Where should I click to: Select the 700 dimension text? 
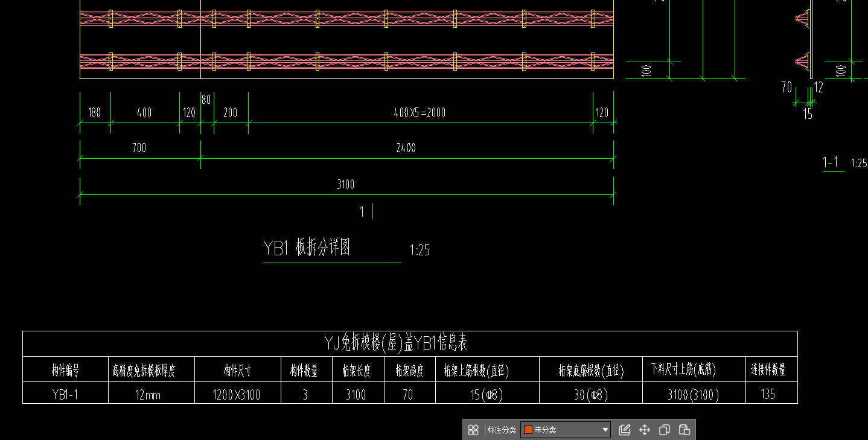[x=139, y=148]
